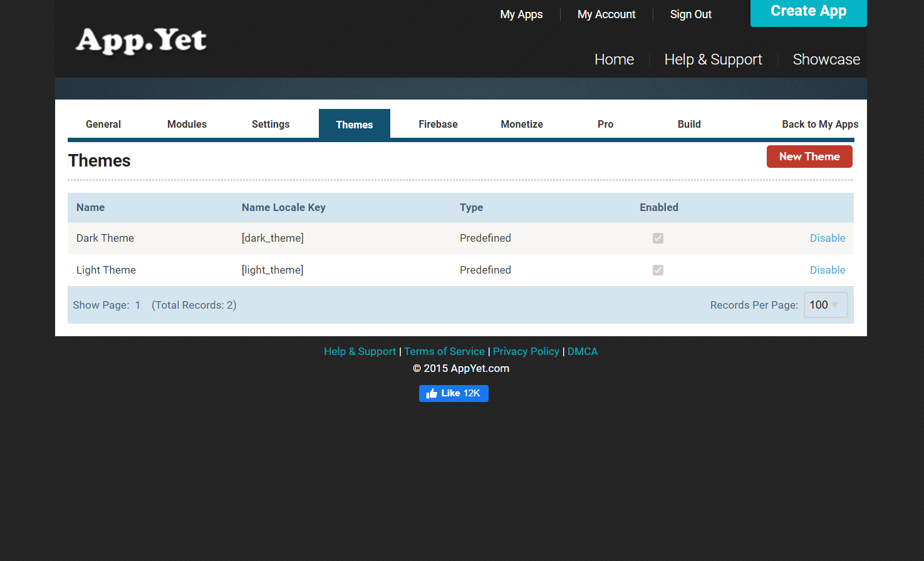Open footer Help & Support link

[x=360, y=351]
